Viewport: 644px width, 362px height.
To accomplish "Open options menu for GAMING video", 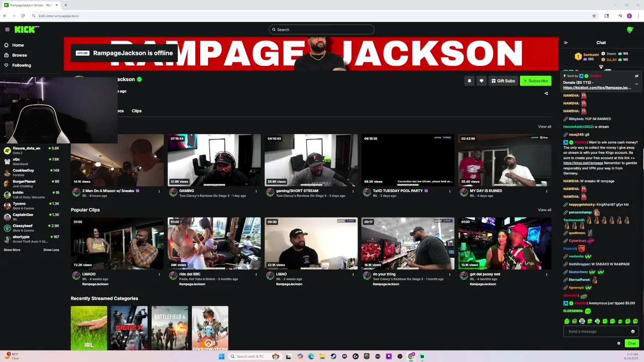I will coord(256,191).
